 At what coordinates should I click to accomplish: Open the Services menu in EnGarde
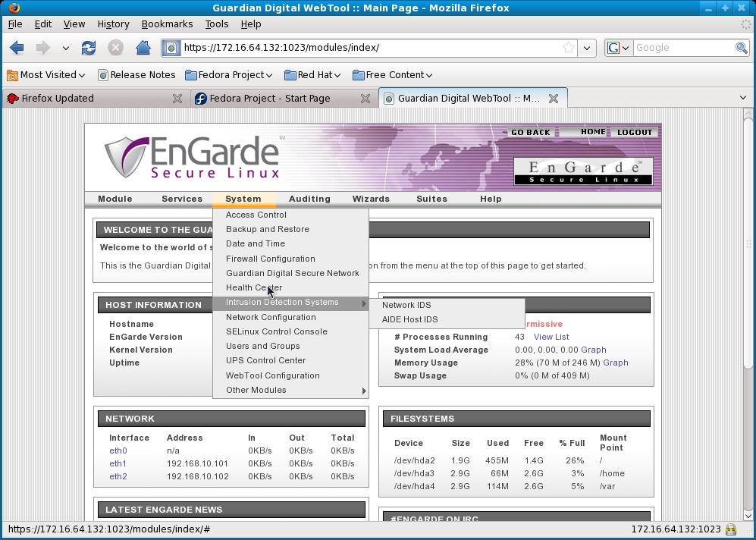tap(182, 199)
